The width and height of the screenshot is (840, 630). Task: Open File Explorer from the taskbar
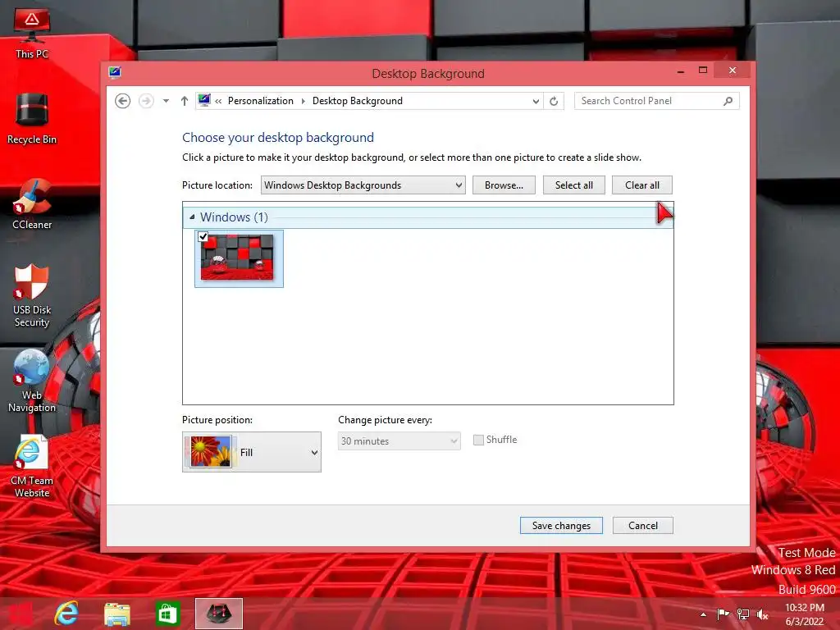point(116,614)
